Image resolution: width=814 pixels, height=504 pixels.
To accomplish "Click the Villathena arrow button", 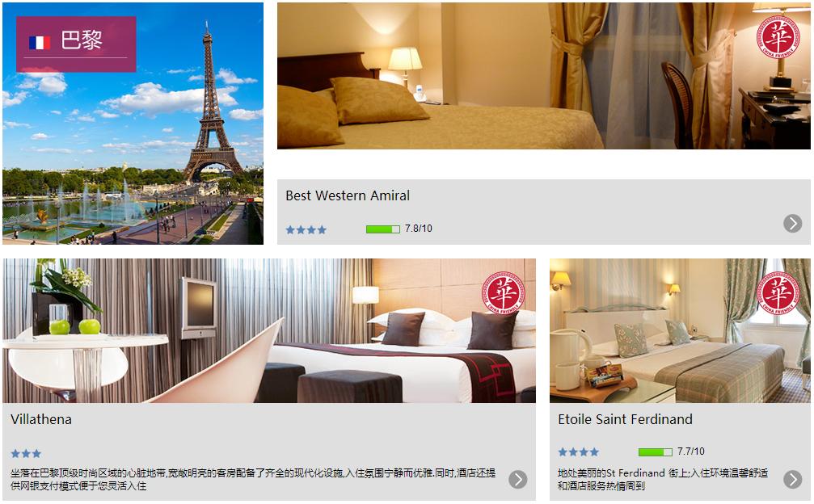I will (517, 479).
